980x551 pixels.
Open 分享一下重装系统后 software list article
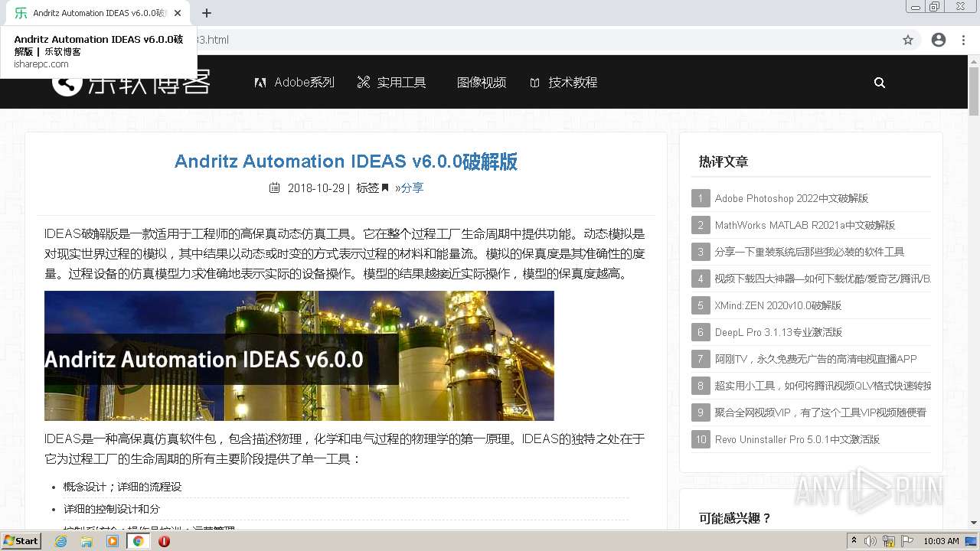809,252
